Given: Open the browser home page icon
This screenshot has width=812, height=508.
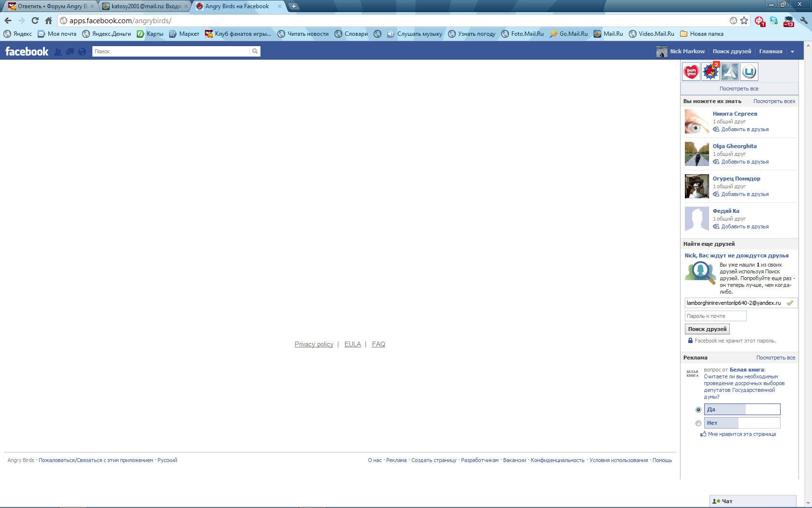Looking at the screenshot, I should click(48, 20).
